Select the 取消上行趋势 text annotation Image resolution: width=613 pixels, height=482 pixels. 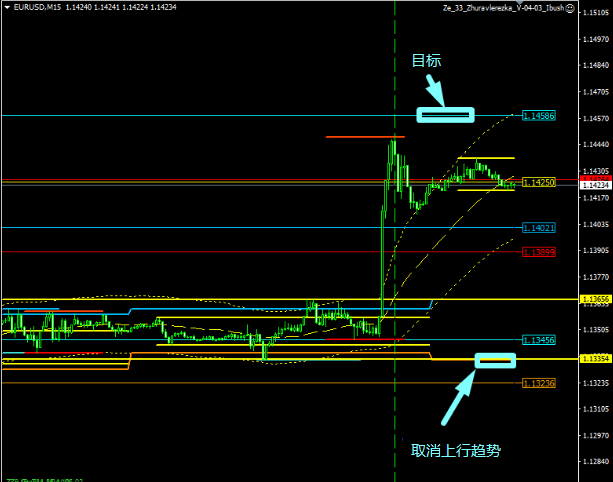coord(455,451)
